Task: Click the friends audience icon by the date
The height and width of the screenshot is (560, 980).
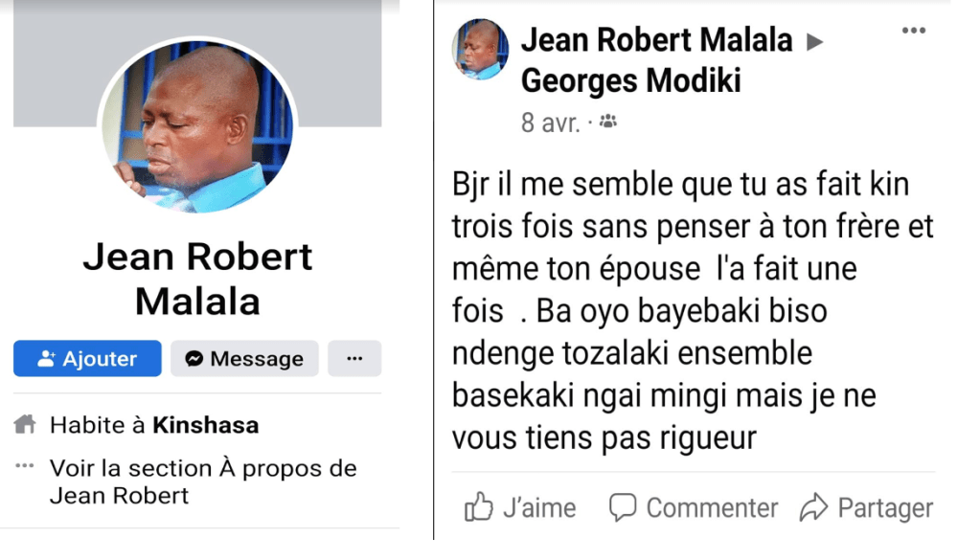Action: pyautogui.click(x=608, y=123)
